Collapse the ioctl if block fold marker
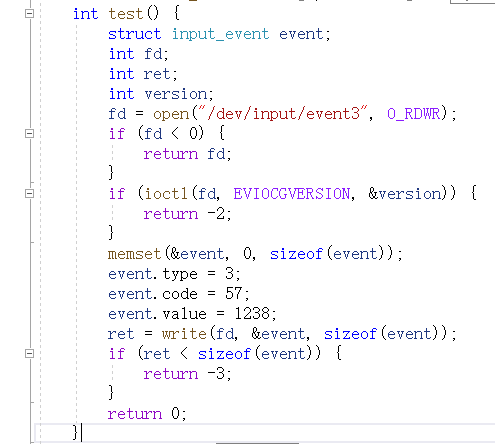The height and width of the screenshot is (444, 495). 29,194
